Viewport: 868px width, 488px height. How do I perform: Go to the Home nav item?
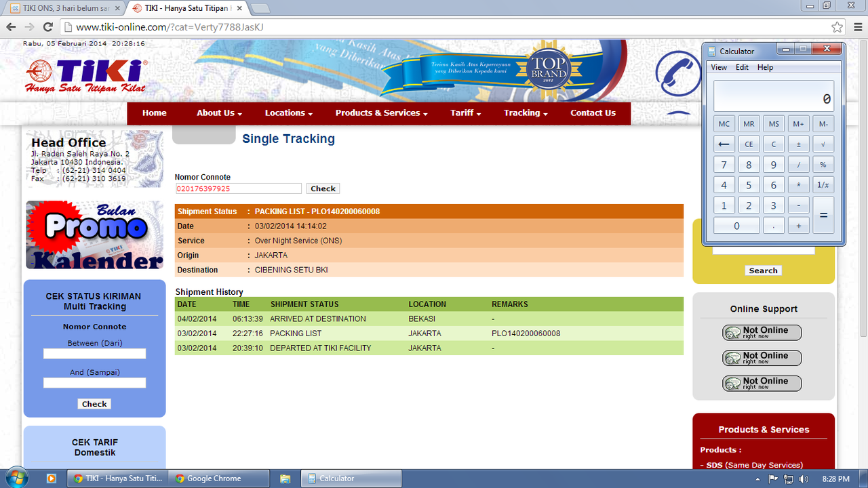tap(155, 113)
